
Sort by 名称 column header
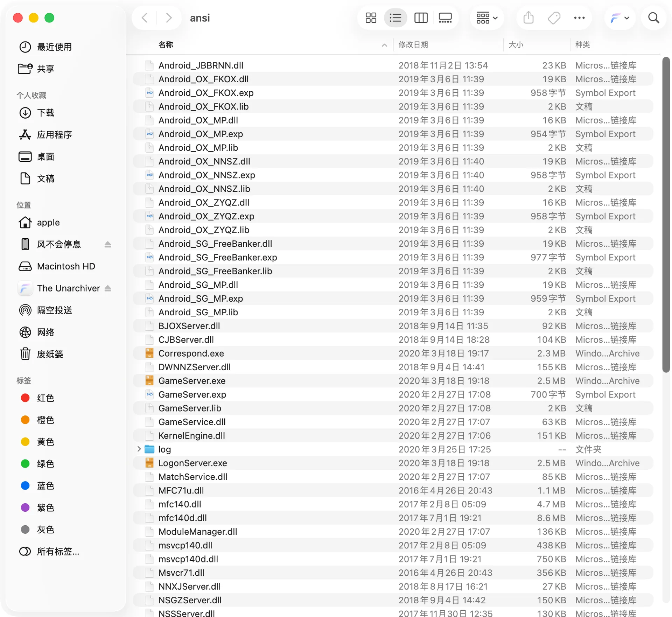(166, 45)
